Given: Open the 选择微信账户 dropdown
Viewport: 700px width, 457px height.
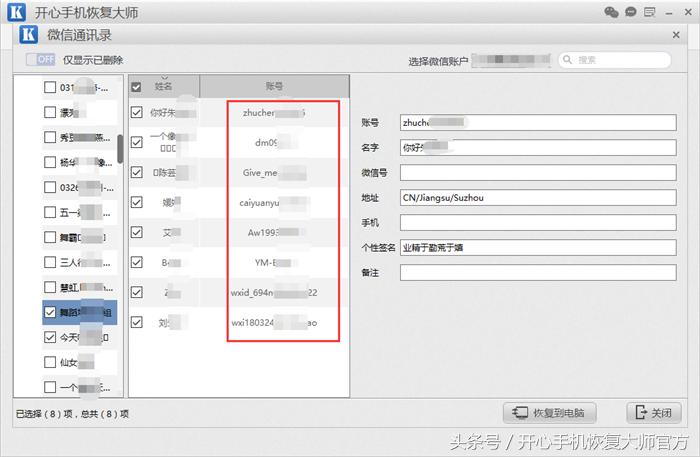Looking at the screenshot, I should tap(511, 59).
